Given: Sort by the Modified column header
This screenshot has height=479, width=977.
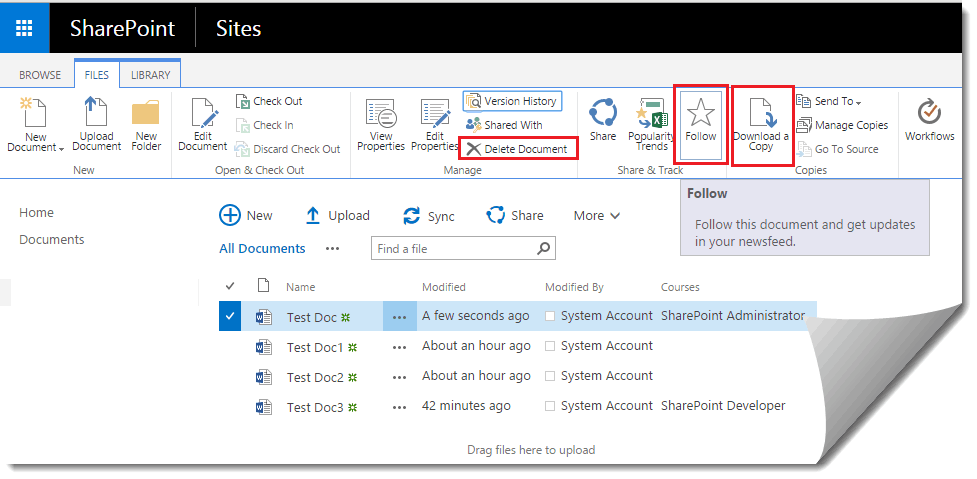Looking at the screenshot, I should tap(444, 287).
